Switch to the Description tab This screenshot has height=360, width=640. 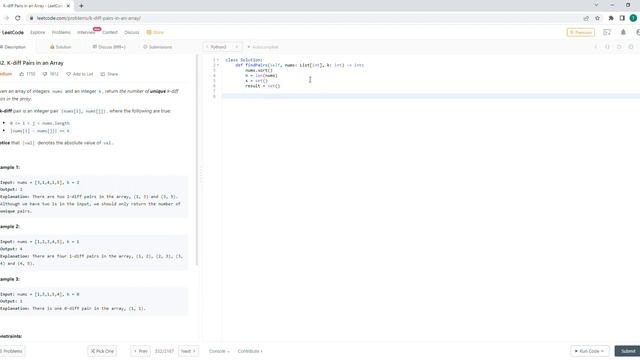[x=13, y=47]
